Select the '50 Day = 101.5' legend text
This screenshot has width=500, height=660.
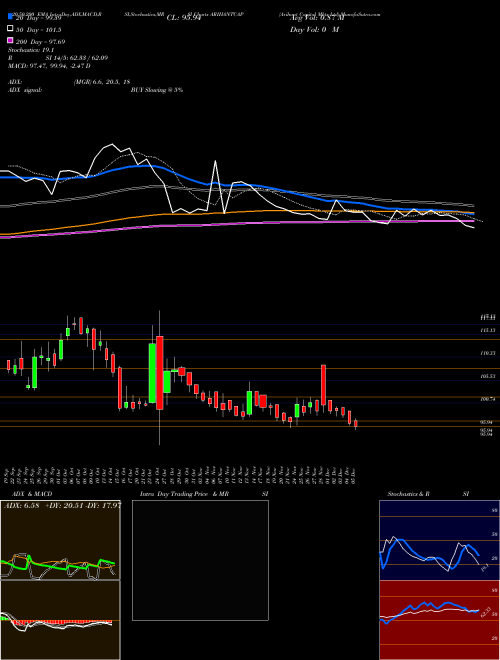[x=39, y=30]
